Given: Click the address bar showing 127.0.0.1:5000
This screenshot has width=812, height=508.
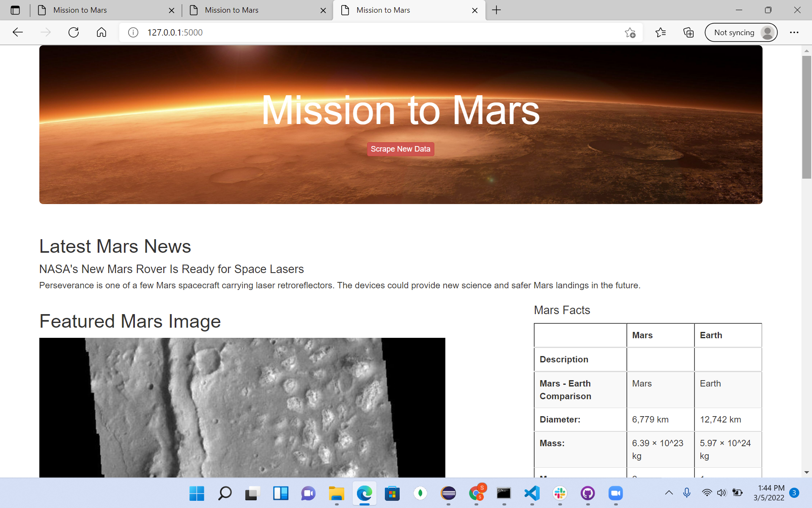Looking at the screenshot, I should [381, 33].
